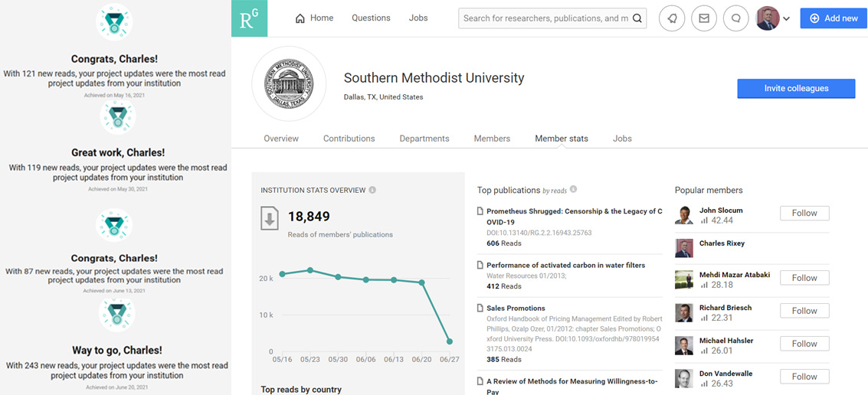The width and height of the screenshot is (868, 395).
Task: Click document icon beside Sales Promotions
Action: click(480, 308)
